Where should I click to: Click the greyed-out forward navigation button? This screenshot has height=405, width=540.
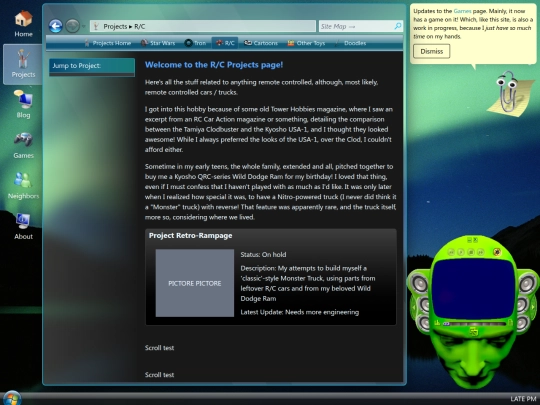click(x=72, y=26)
